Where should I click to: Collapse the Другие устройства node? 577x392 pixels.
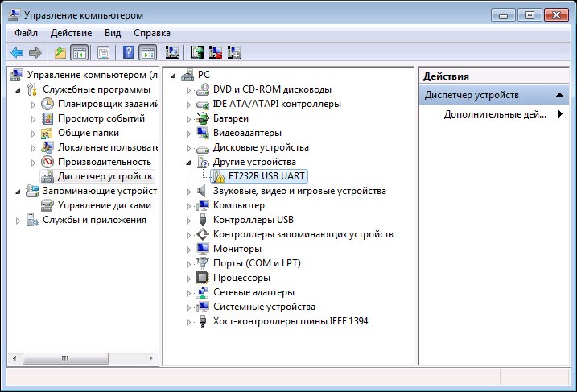click(x=188, y=163)
